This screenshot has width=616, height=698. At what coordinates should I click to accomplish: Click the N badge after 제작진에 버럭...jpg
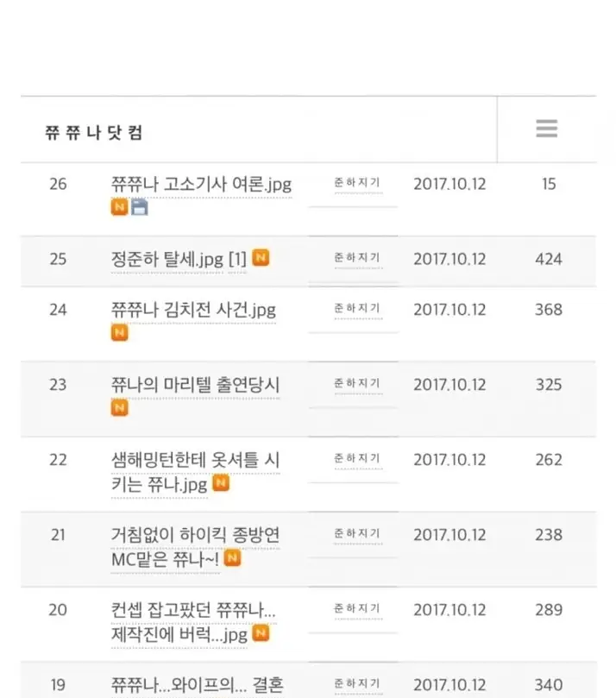[261, 633]
